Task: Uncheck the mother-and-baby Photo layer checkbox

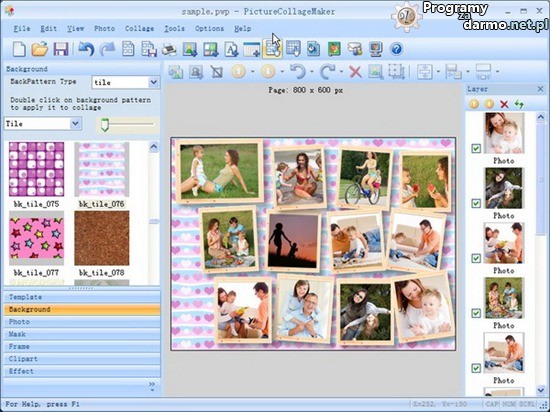Action: pos(476,148)
